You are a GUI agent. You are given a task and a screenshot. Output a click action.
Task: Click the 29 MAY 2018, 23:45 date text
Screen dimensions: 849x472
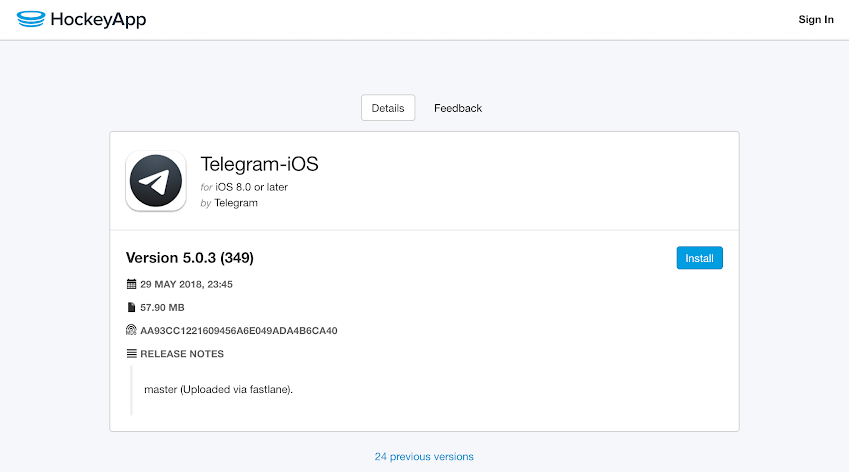186,284
